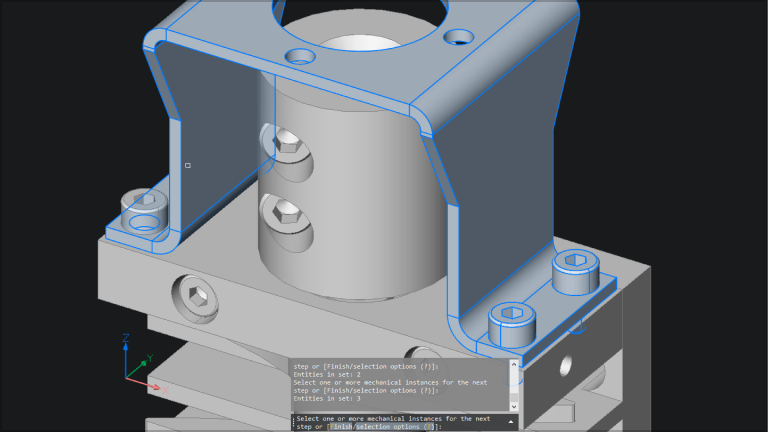Click the left small hole on the bracket top

pyautogui.click(x=300, y=56)
